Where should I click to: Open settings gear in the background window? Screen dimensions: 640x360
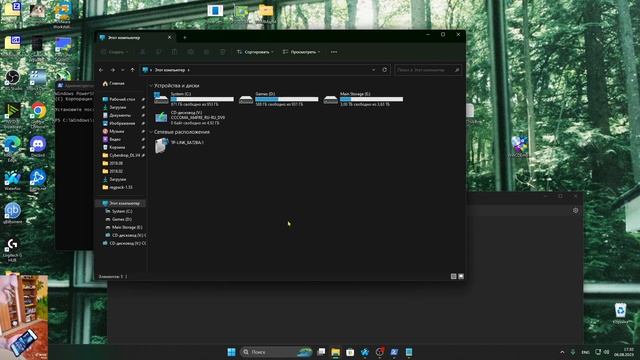(576, 211)
